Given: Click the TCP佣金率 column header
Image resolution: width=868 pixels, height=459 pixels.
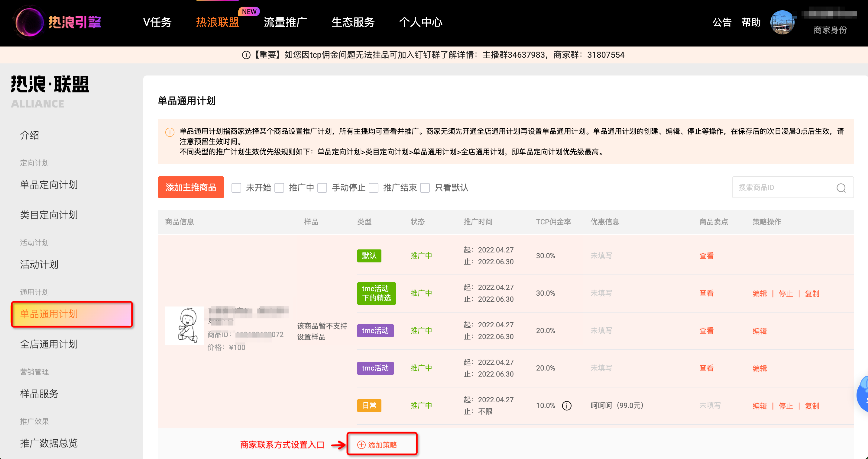Looking at the screenshot, I should pos(553,222).
